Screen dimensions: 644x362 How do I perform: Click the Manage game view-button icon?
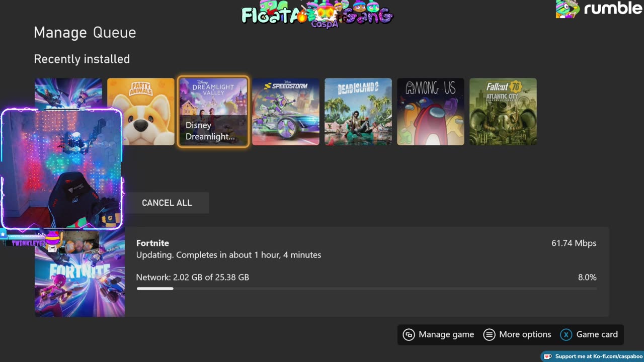coord(409,334)
